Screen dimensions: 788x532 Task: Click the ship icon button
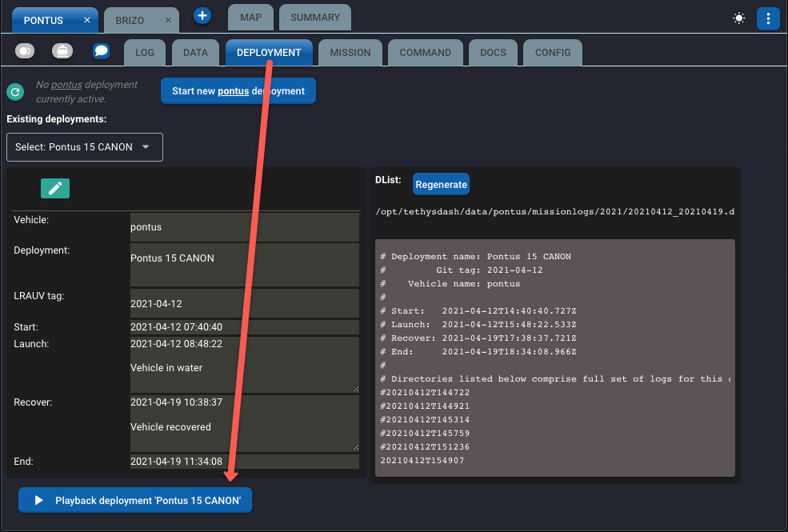click(x=62, y=51)
